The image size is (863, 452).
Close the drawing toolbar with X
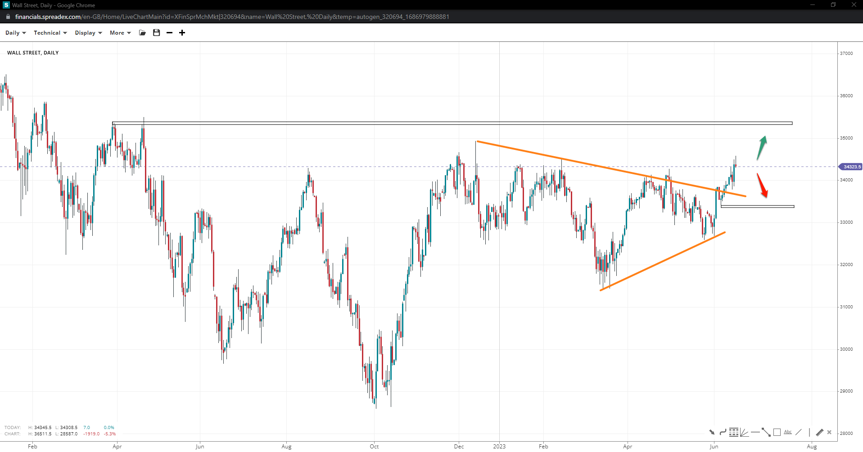829,432
